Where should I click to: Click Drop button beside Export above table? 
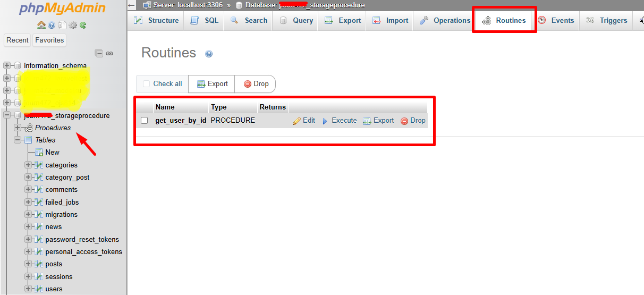tap(256, 84)
